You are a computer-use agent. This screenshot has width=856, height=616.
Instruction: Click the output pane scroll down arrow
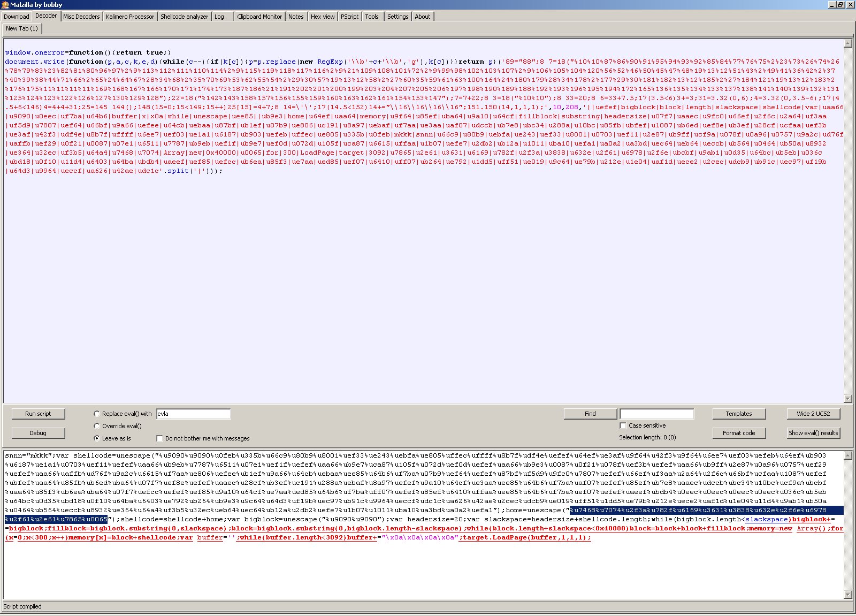(847, 595)
